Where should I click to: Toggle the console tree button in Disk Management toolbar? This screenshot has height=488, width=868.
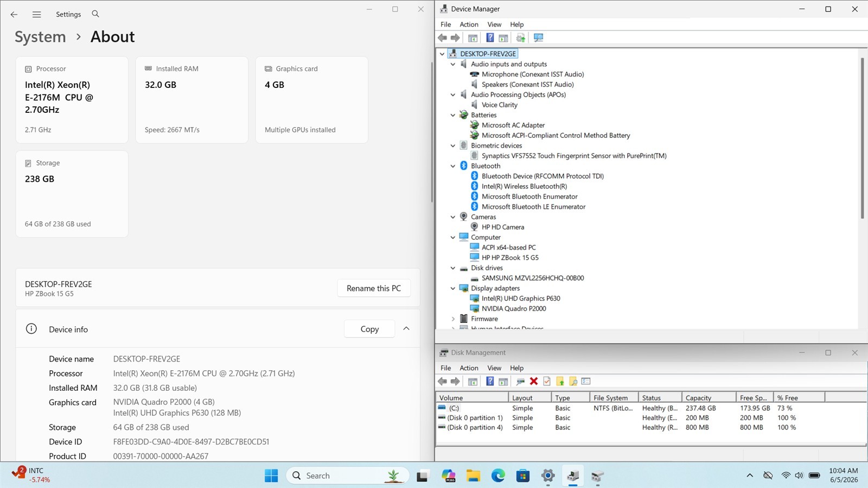pos(473,382)
